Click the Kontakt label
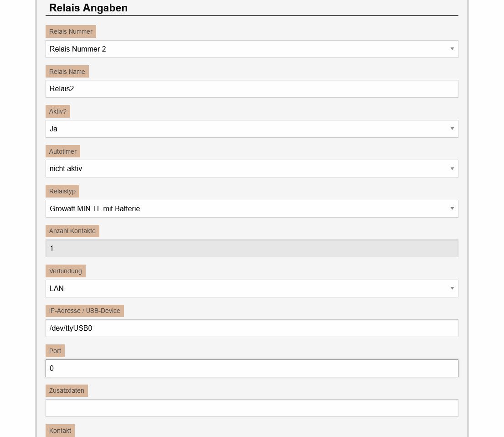The height and width of the screenshot is (437, 504). click(x=60, y=431)
